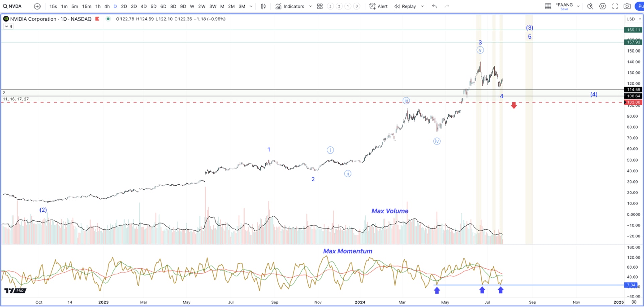The image size is (644, 307).
Task: Collapse the indicator legend showing 4
Action: [8, 26]
